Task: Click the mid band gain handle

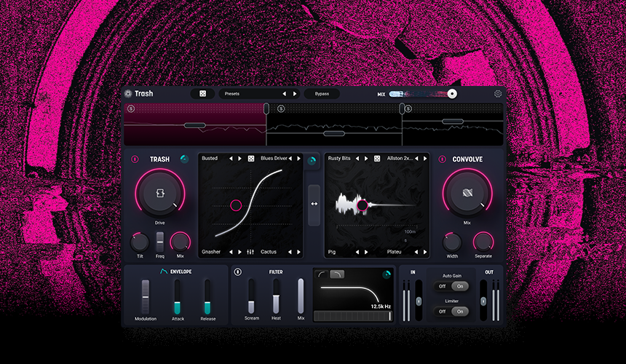Action: pos(334,133)
